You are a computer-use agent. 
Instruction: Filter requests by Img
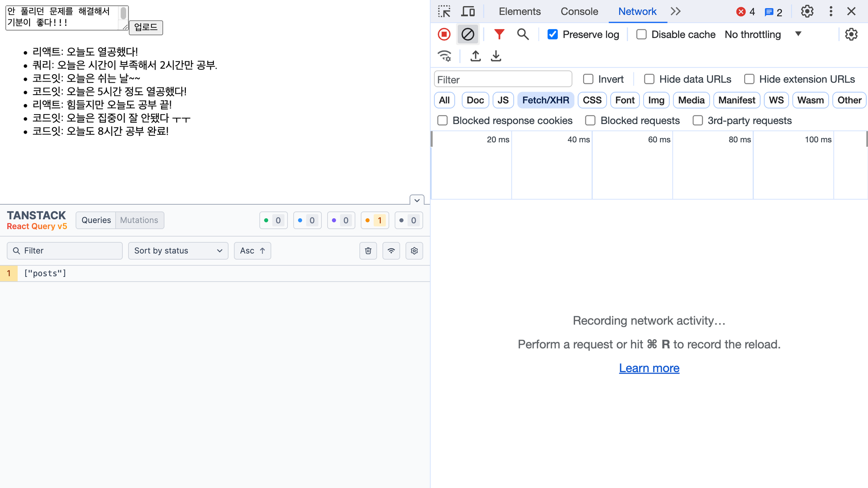(656, 100)
